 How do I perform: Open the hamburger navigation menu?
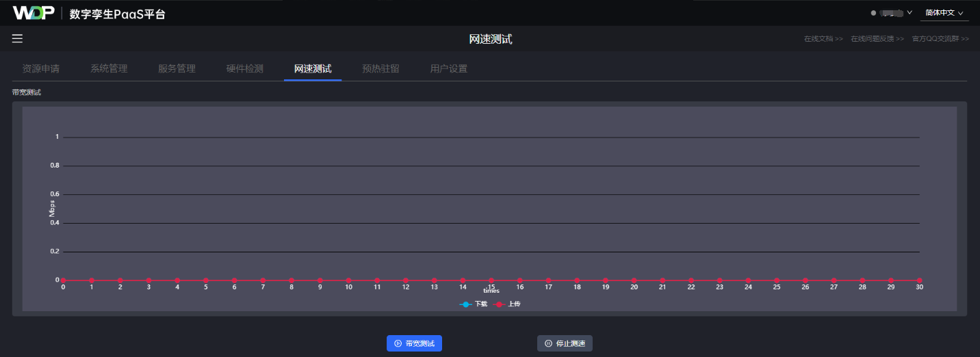tap(17, 38)
